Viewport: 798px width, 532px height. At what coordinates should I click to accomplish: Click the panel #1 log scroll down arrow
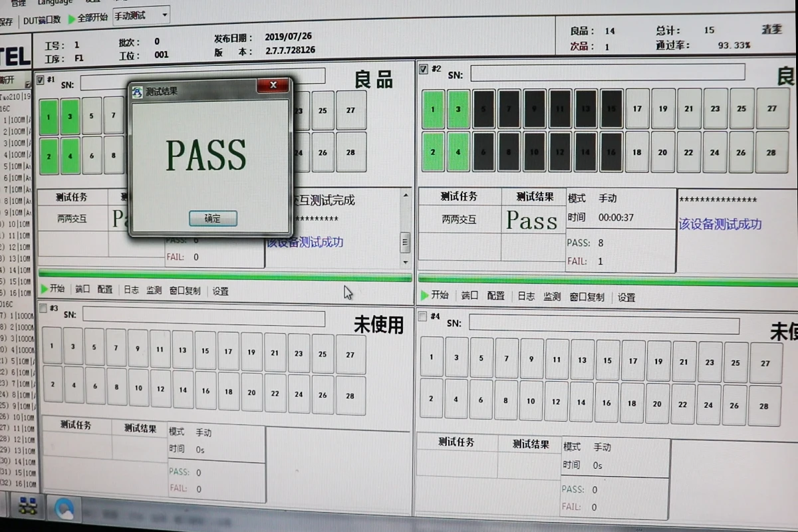pos(405,261)
